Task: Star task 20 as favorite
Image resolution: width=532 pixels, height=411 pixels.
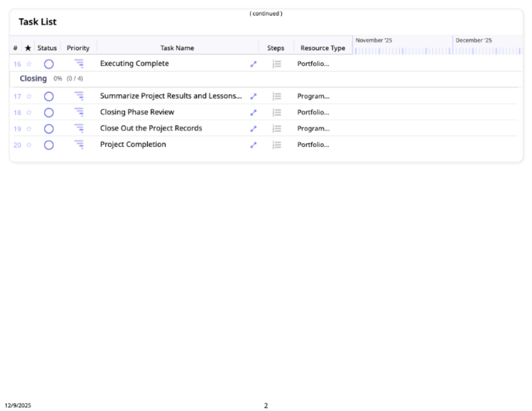Action: [x=29, y=145]
